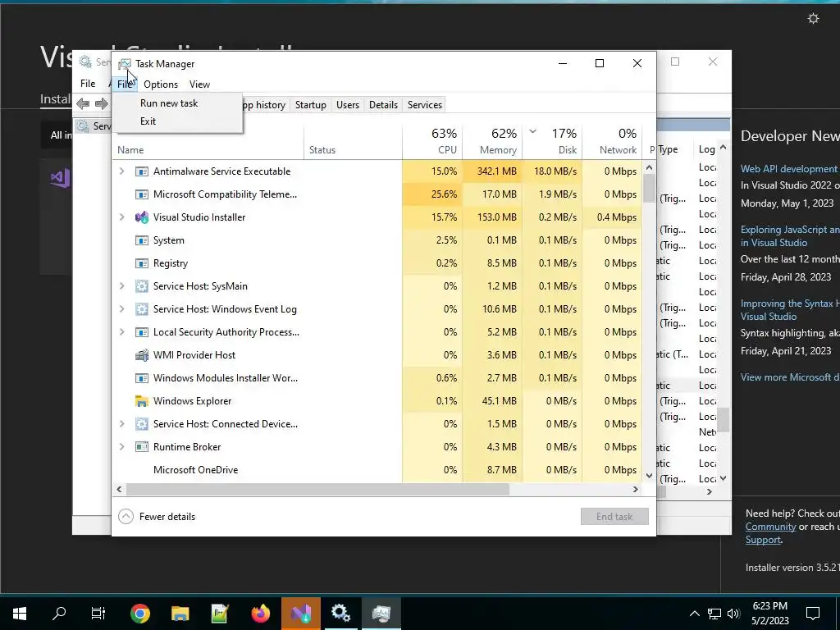The image size is (840, 630).
Task: Click the volume speaker tray icon
Action: tap(733, 614)
